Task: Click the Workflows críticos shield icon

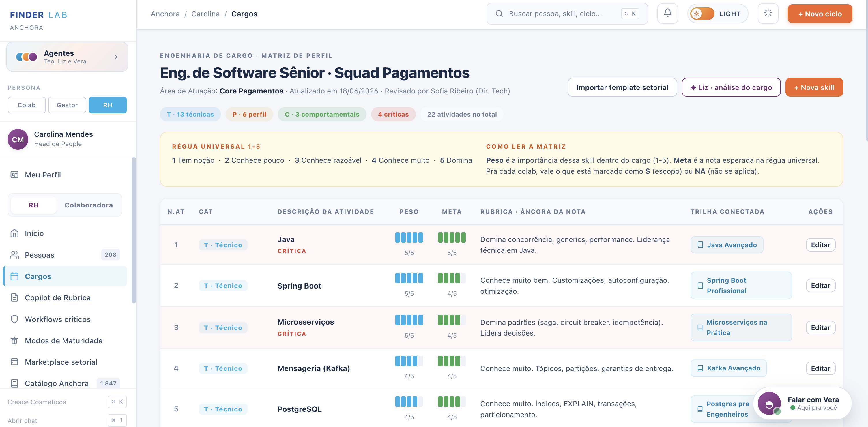Action: click(14, 319)
